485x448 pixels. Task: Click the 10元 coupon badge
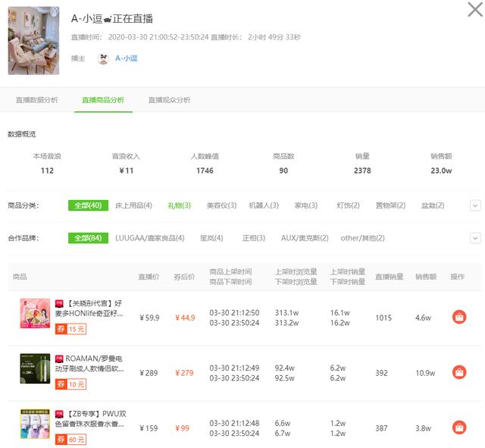tap(70, 384)
